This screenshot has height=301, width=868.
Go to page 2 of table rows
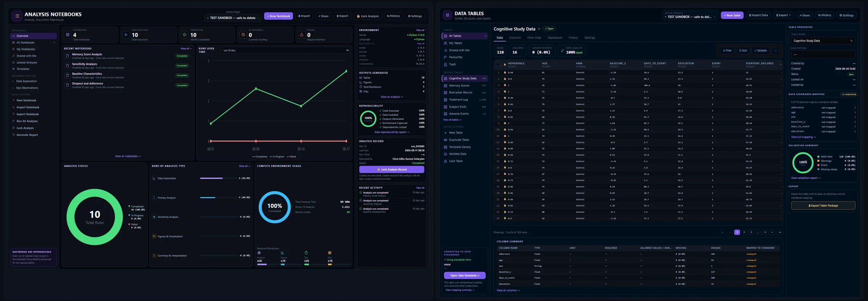(744, 232)
